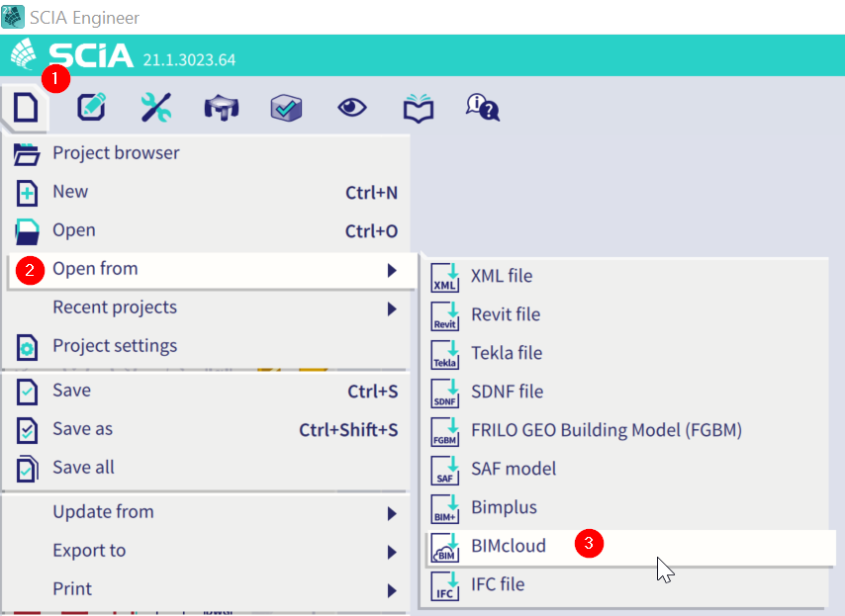Click the IFC import icon

445,586
